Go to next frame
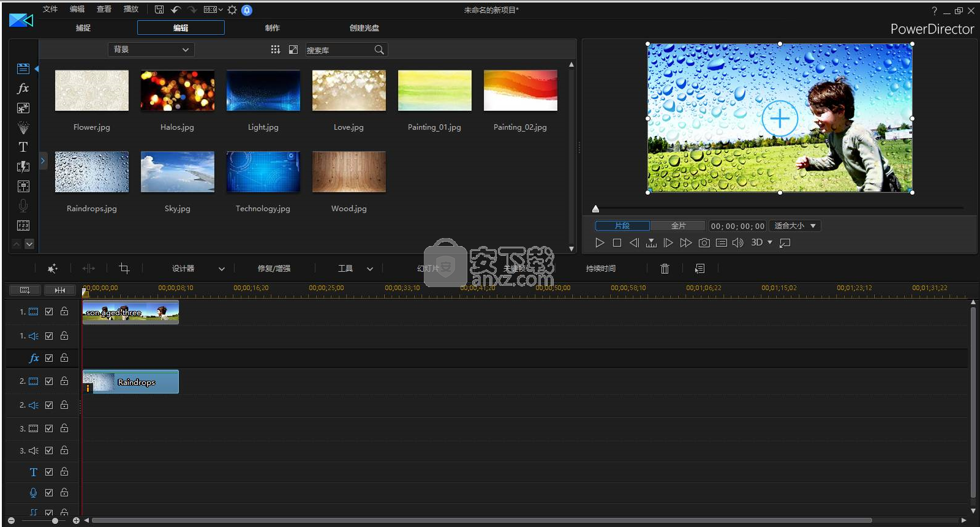980x527 pixels. [668, 243]
